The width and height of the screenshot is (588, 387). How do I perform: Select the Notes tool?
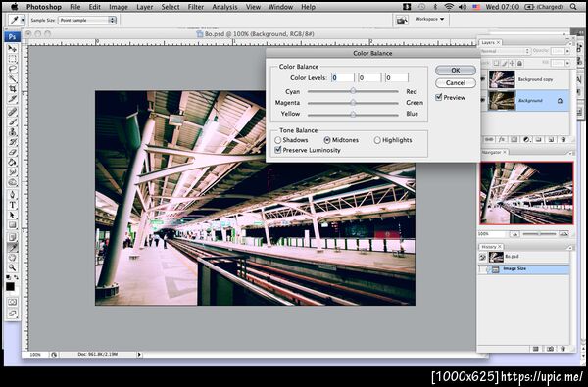pos(13,237)
